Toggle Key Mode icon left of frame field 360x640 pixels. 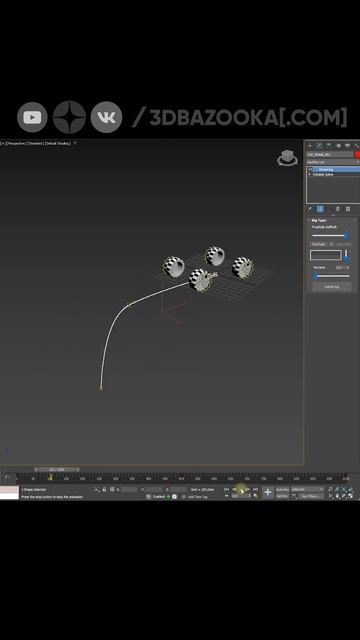point(227,496)
